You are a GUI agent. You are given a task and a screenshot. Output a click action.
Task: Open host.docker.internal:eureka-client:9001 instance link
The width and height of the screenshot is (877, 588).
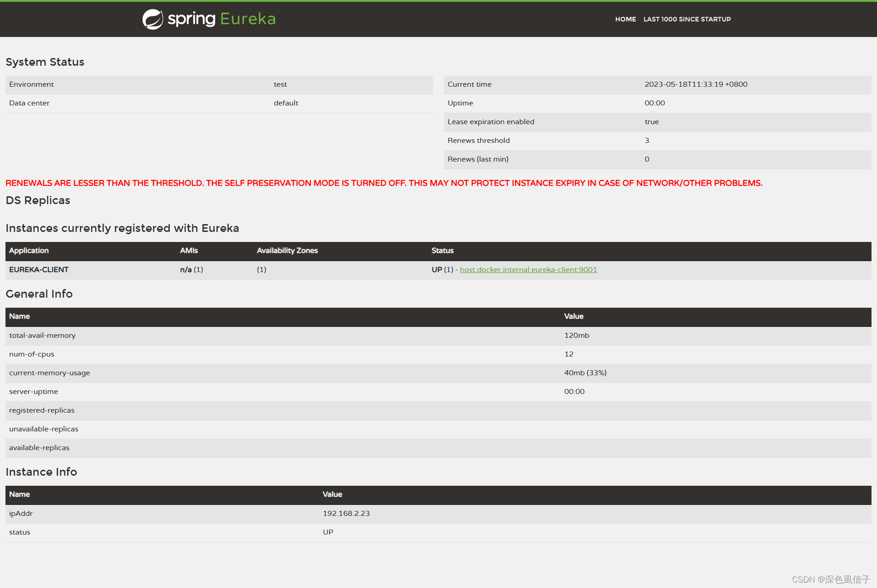[x=528, y=270]
